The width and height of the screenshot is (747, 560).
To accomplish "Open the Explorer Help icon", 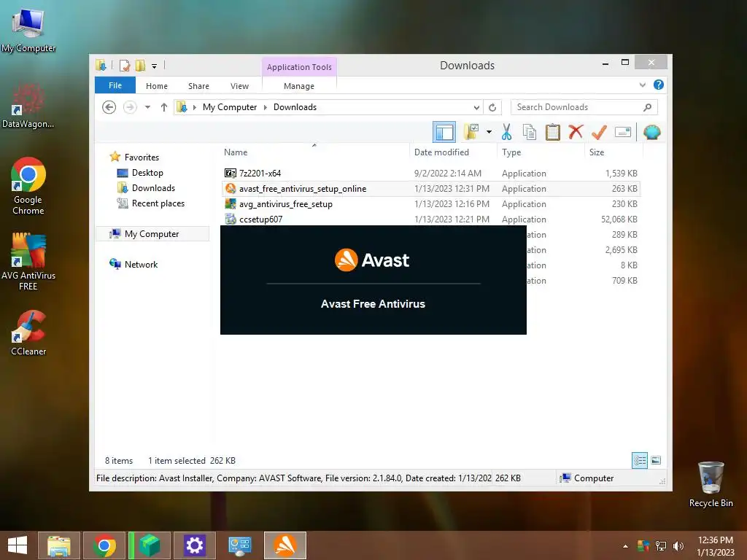I will (x=659, y=85).
